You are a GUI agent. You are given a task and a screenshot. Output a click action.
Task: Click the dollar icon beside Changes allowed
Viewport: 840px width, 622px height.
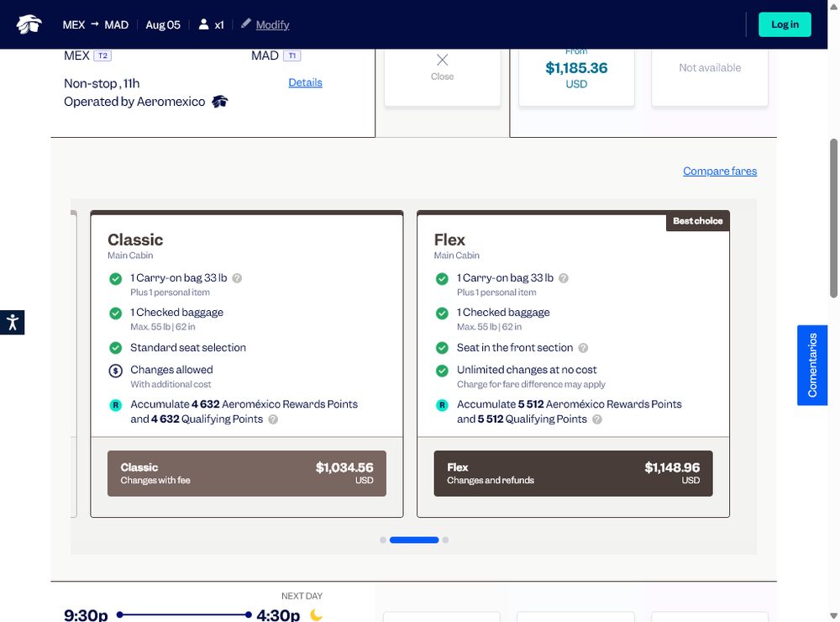tap(115, 371)
